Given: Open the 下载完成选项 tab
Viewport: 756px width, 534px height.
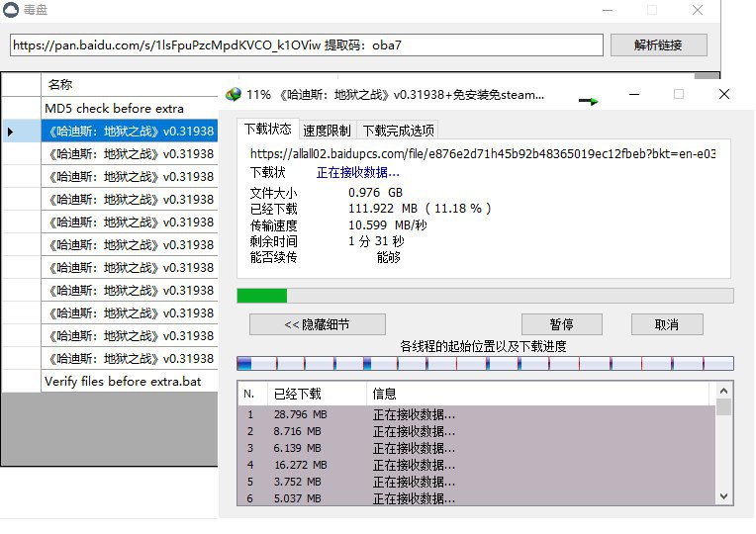Looking at the screenshot, I should [398, 131].
